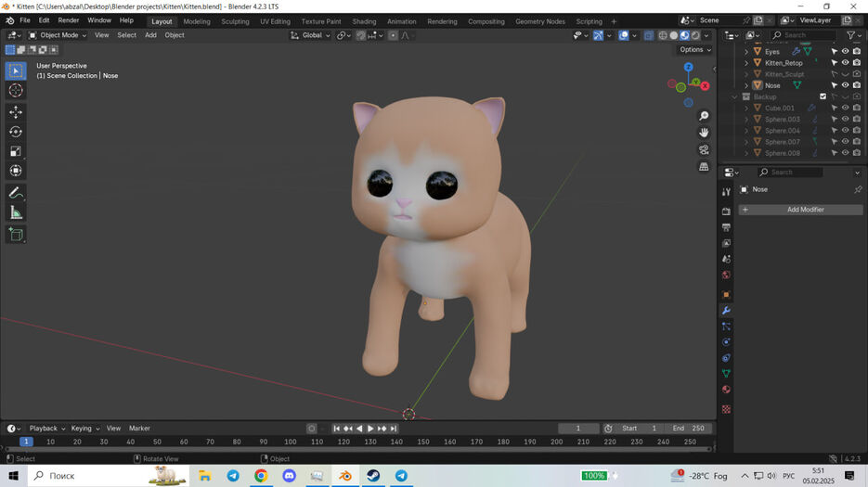Open the Playback dropdown in timeline

(47, 429)
